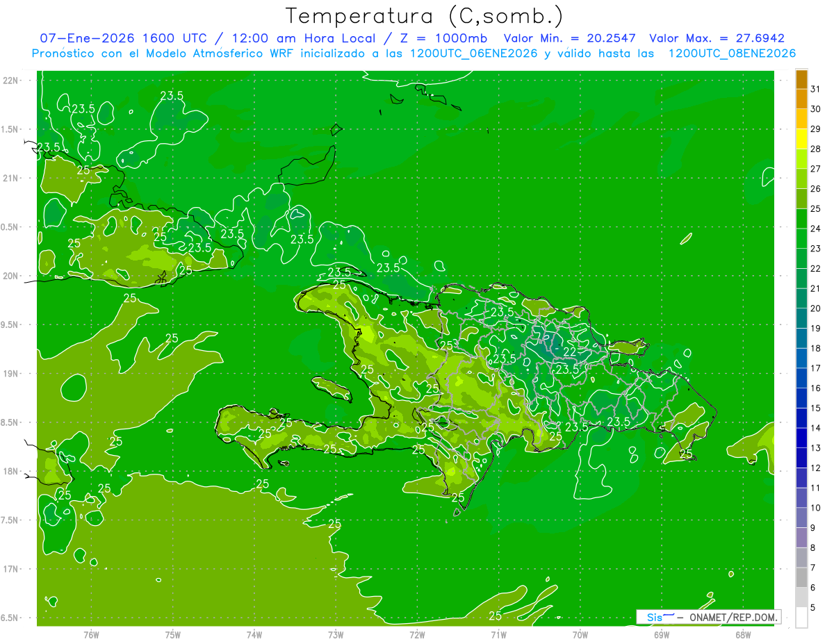Click the 74W longitude axis label
This screenshot has width=834, height=644.
pyautogui.click(x=254, y=634)
